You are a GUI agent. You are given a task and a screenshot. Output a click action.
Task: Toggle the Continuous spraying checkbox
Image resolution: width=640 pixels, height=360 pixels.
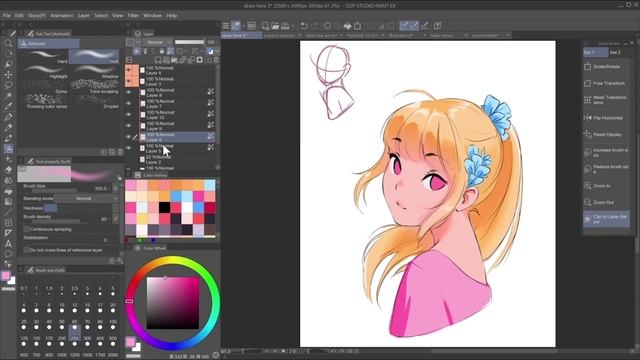click(x=27, y=229)
